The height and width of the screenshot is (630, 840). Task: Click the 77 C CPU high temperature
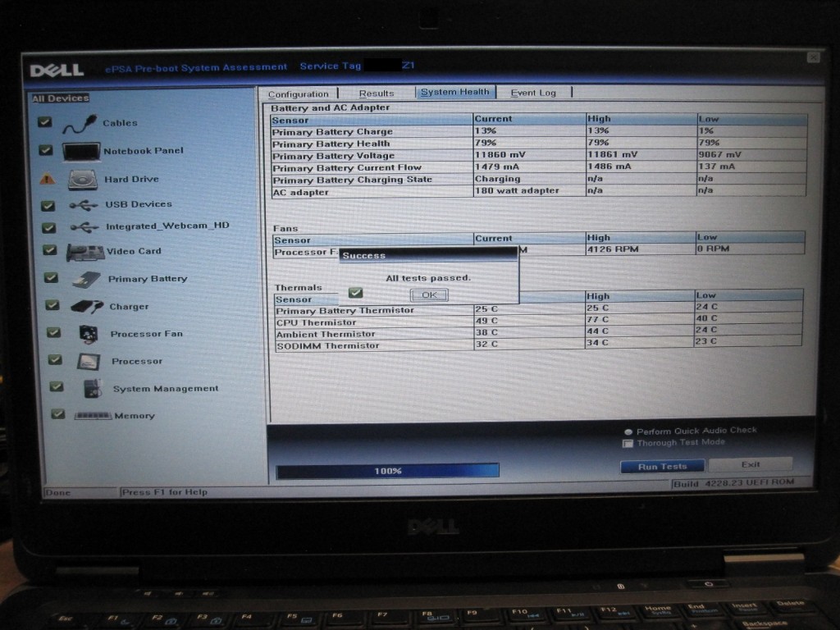pyautogui.click(x=597, y=320)
